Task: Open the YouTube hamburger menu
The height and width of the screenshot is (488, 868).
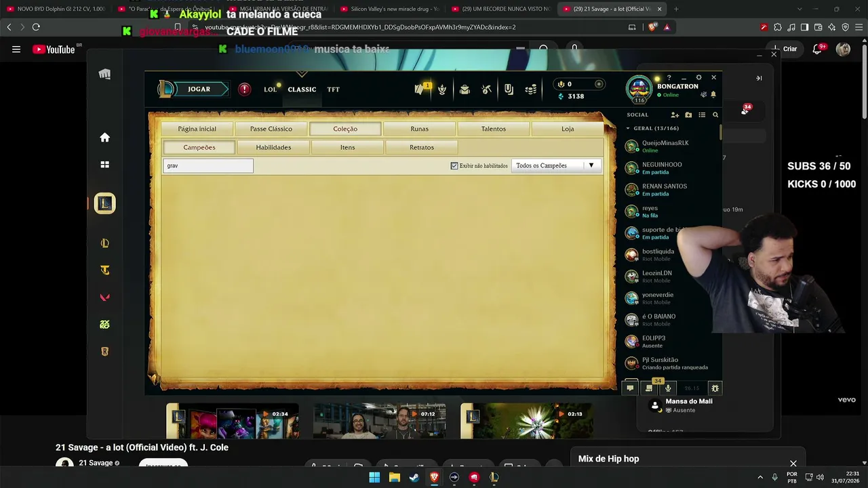Action: click(16, 49)
